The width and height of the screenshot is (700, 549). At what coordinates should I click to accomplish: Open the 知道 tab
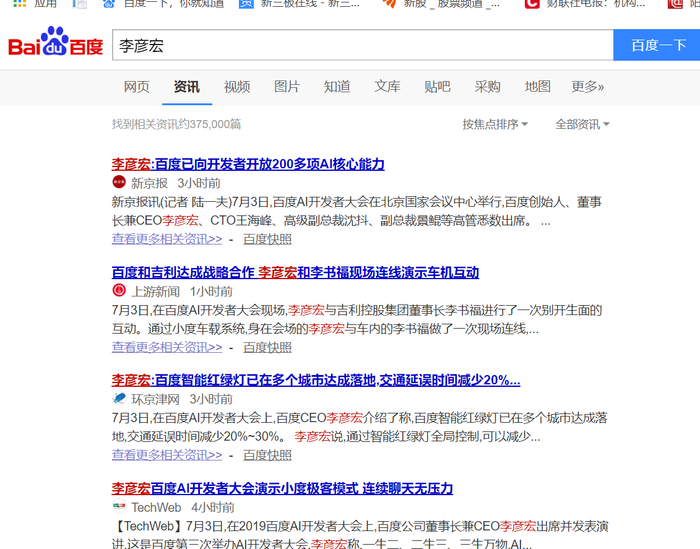click(x=337, y=87)
